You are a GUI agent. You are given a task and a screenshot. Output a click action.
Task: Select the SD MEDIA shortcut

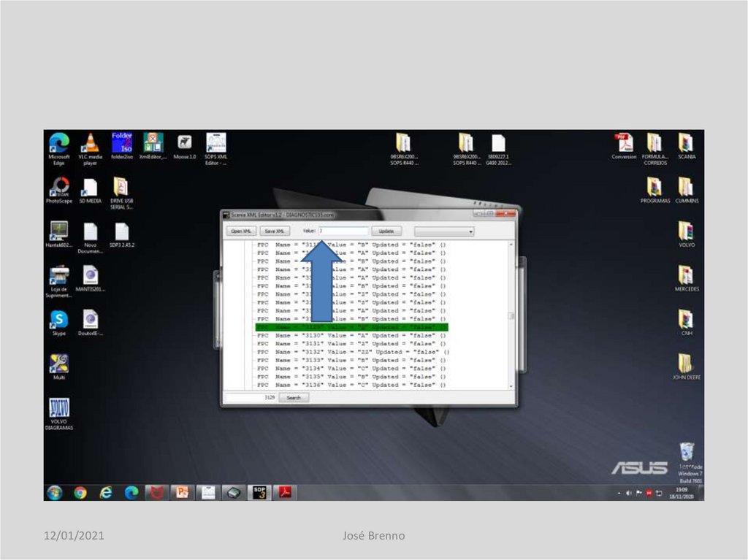coord(90,190)
